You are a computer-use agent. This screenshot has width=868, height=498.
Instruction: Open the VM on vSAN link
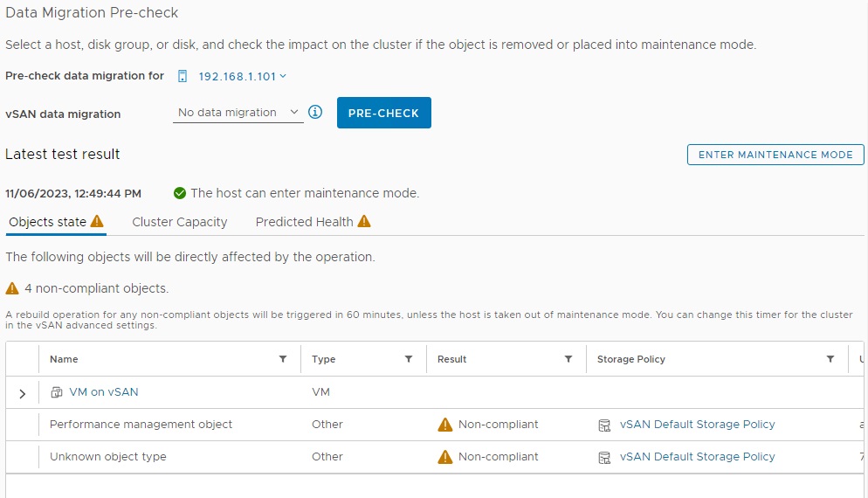click(x=103, y=392)
